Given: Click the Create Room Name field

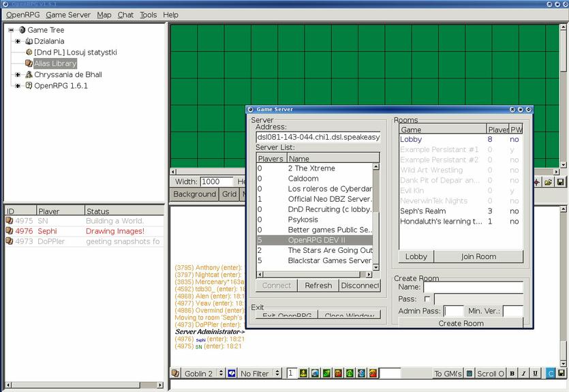Looking at the screenshot, I should (x=473, y=287).
